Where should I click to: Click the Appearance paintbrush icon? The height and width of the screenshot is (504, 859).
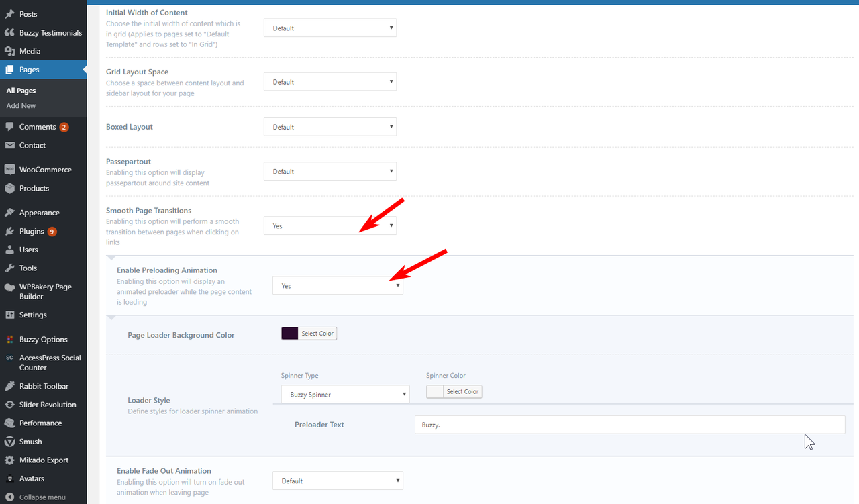pyautogui.click(x=9, y=213)
